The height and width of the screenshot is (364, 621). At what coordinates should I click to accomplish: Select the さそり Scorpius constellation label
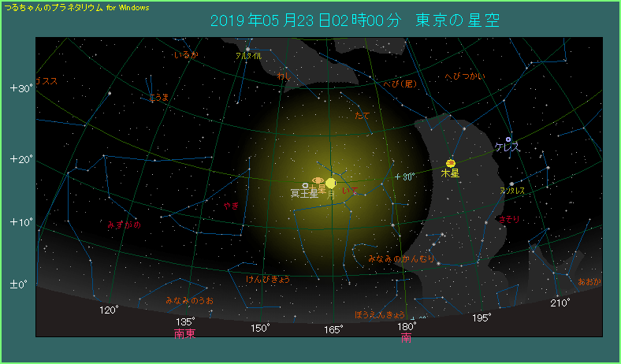coord(509,220)
